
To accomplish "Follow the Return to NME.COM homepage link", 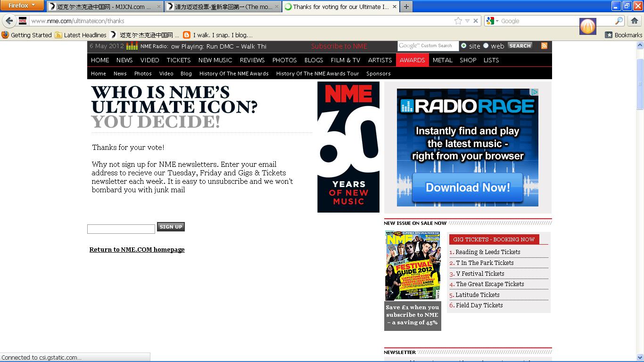I will [136, 249].
